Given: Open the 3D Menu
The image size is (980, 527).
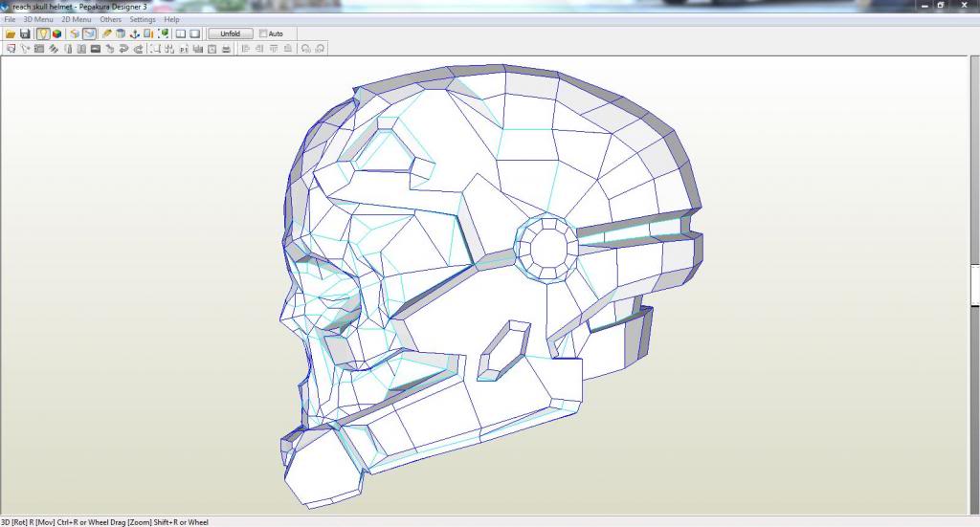Looking at the screenshot, I should click(38, 19).
